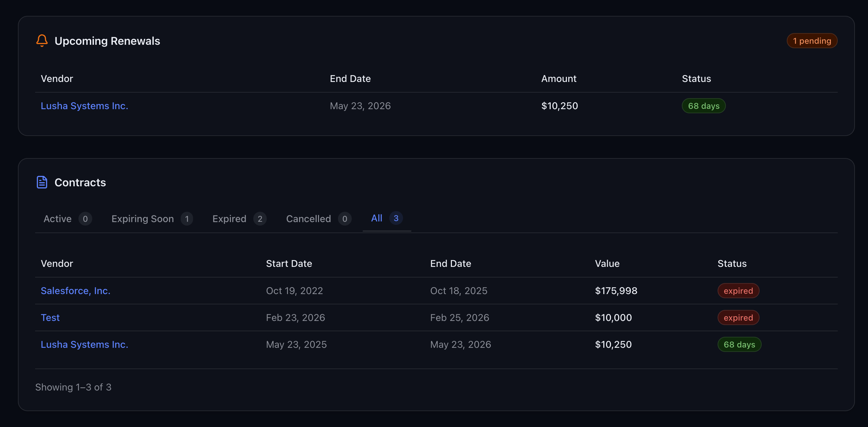The height and width of the screenshot is (427, 868).
Task: Open Lusha Systems Inc. in Contracts table
Action: tap(84, 344)
